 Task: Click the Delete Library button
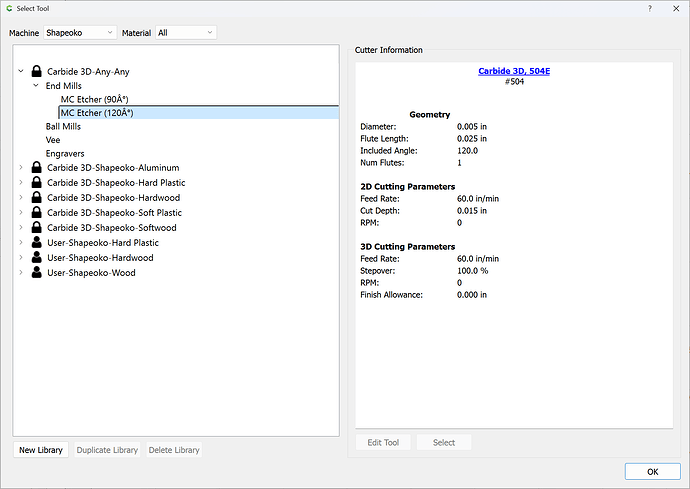click(174, 450)
